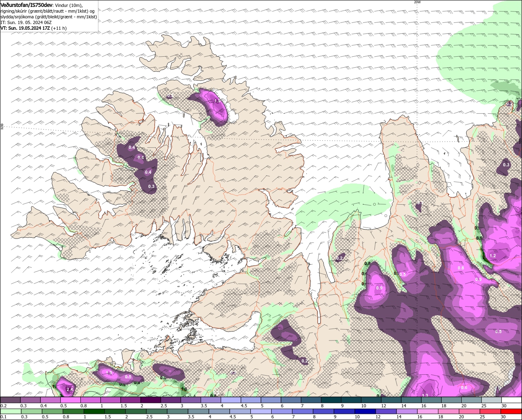The width and height of the screenshot is (522, 420).
Task: Pick the upper legend swatch beginning at 1
Action: pos(111,400)
